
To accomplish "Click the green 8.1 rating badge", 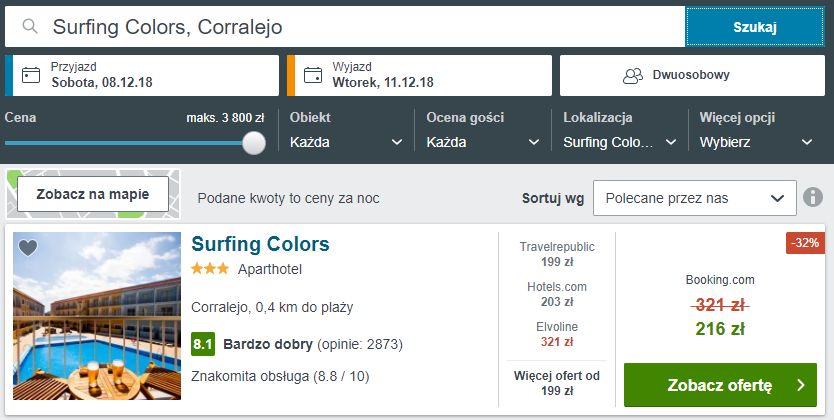I will coord(203,345).
